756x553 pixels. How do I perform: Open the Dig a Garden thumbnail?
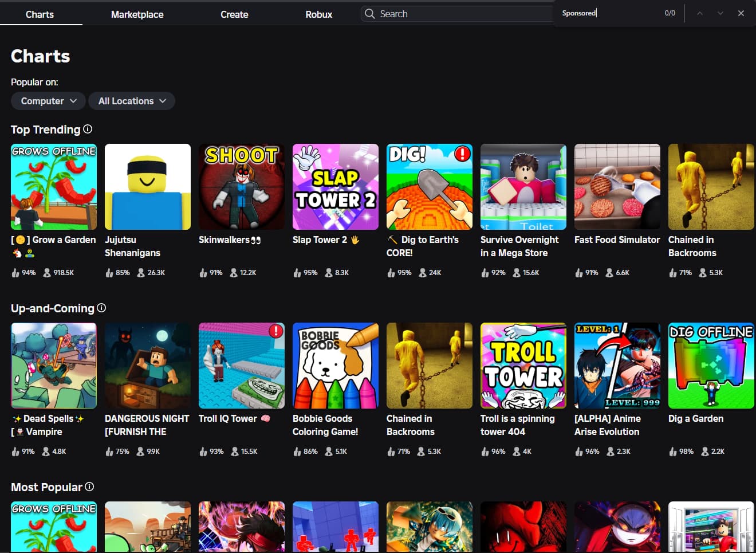(711, 366)
